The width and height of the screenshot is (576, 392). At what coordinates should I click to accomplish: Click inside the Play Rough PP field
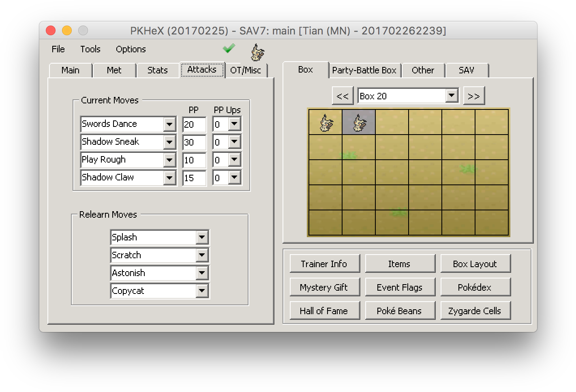coord(194,160)
